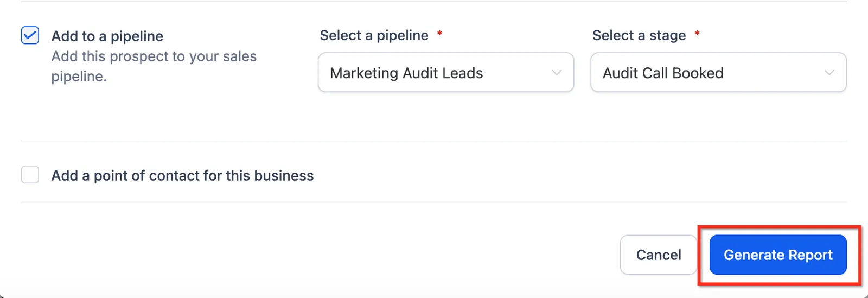Click the 'Select a stage' field label

coord(639,35)
